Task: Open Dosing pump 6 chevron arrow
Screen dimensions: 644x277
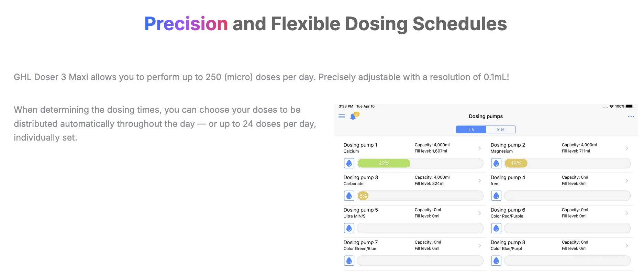Action: (x=627, y=213)
